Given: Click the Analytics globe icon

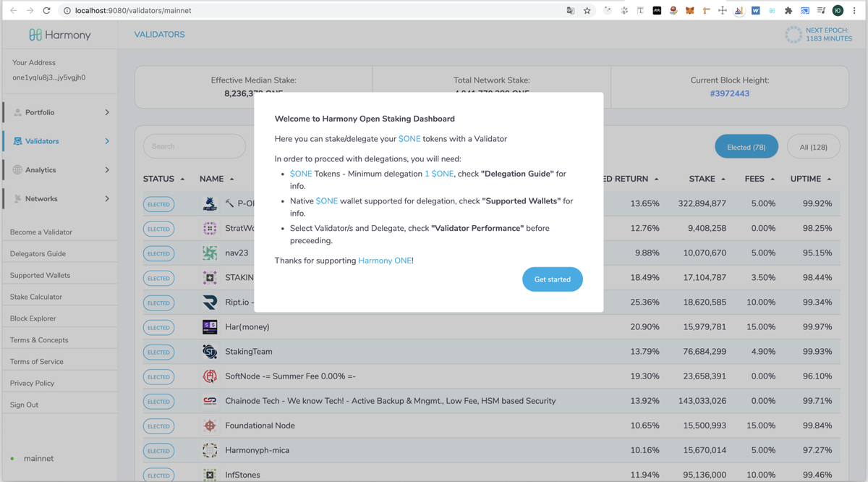Looking at the screenshot, I should tap(17, 170).
